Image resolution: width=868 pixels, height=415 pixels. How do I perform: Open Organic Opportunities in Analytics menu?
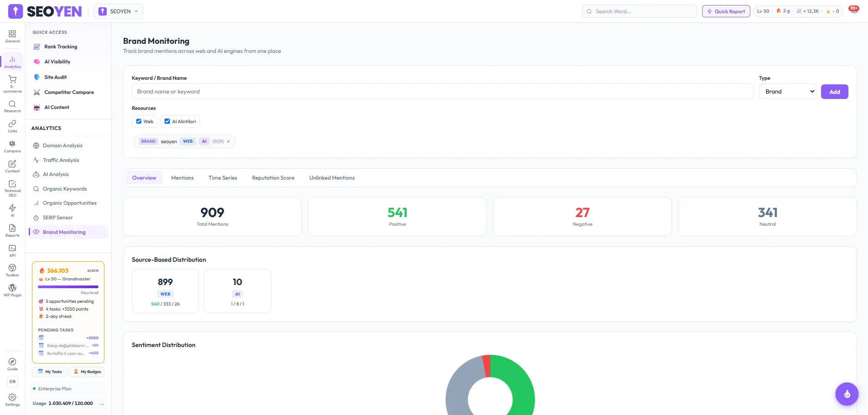point(68,203)
